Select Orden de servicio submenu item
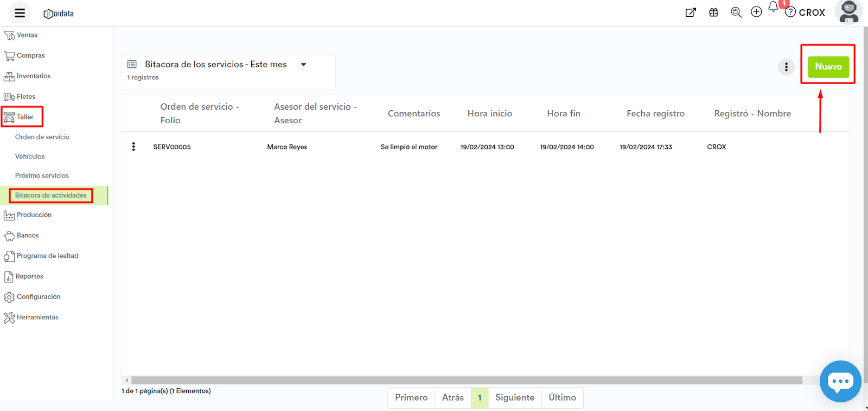This screenshot has width=868, height=411. 42,137
